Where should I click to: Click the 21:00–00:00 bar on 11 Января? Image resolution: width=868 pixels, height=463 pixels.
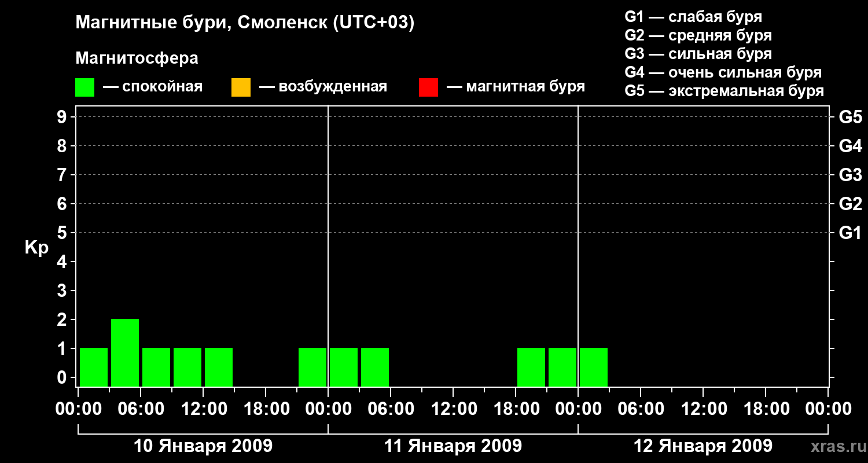click(x=562, y=367)
